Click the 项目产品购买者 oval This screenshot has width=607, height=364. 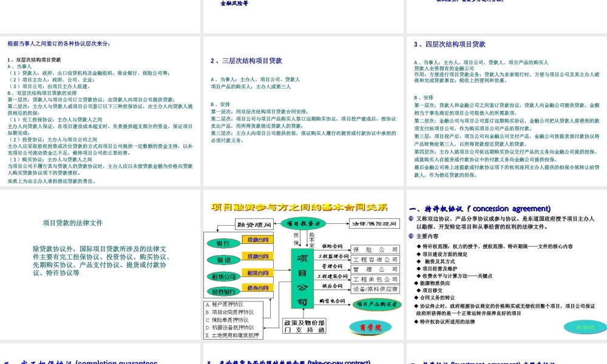click(x=378, y=304)
